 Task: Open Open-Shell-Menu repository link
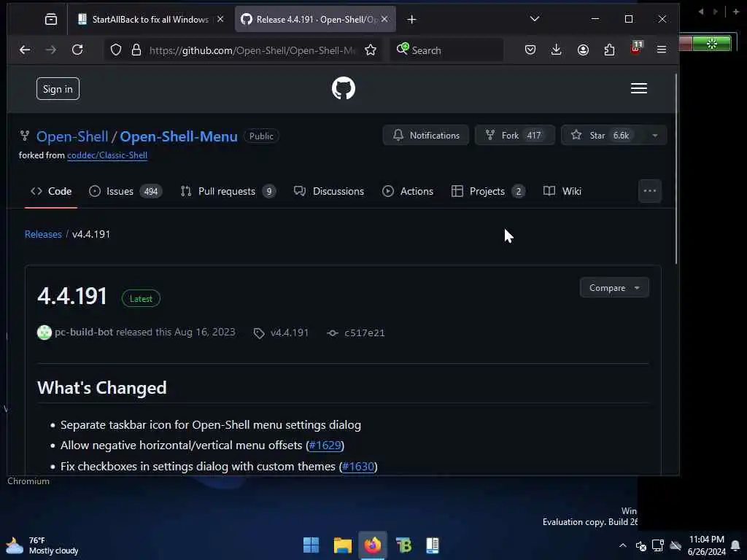[179, 136]
